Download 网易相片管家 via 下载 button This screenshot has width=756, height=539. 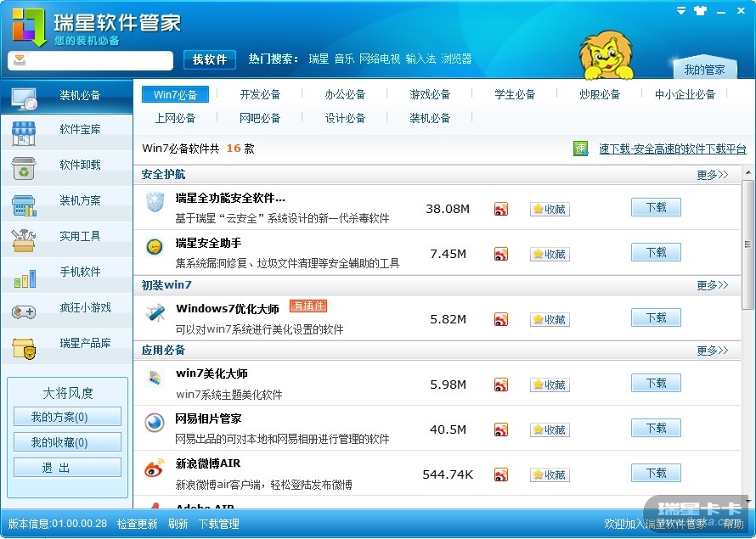tap(656, 428)
